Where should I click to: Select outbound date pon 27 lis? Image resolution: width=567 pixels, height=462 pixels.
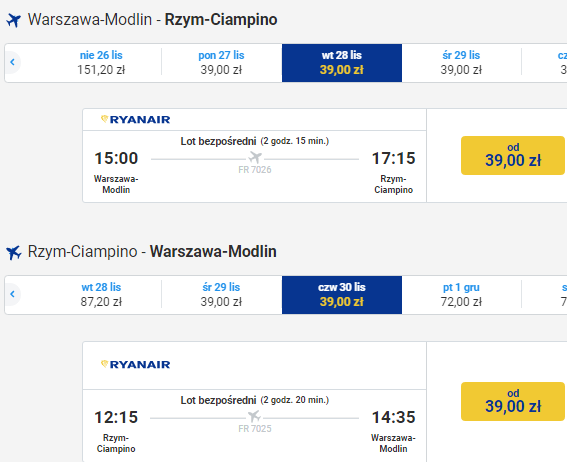click(221, 63)
